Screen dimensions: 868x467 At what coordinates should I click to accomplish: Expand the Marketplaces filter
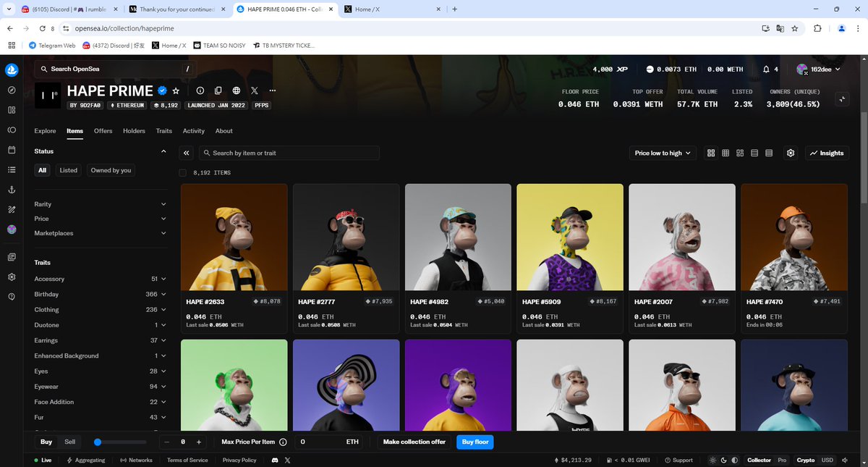coord(101,233)
